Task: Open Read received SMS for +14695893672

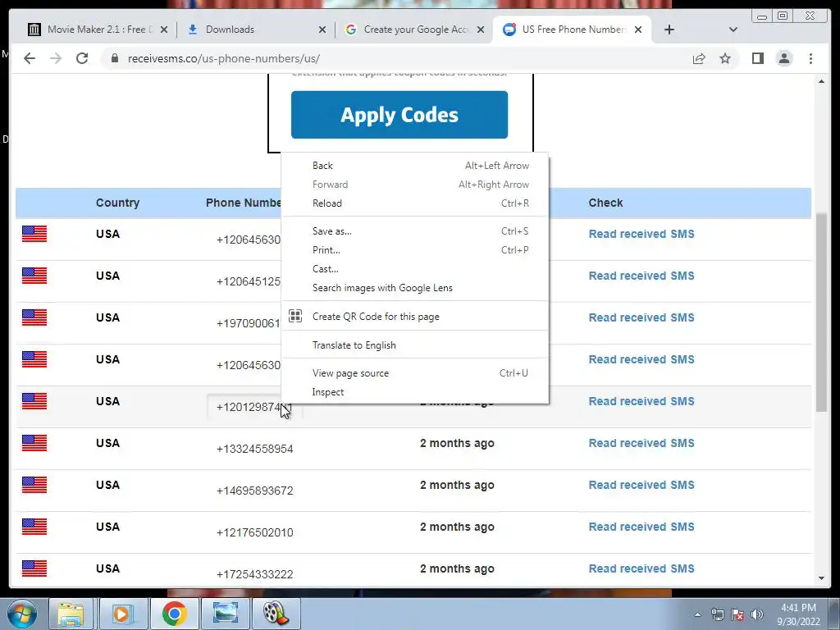Action: [641, 485]
